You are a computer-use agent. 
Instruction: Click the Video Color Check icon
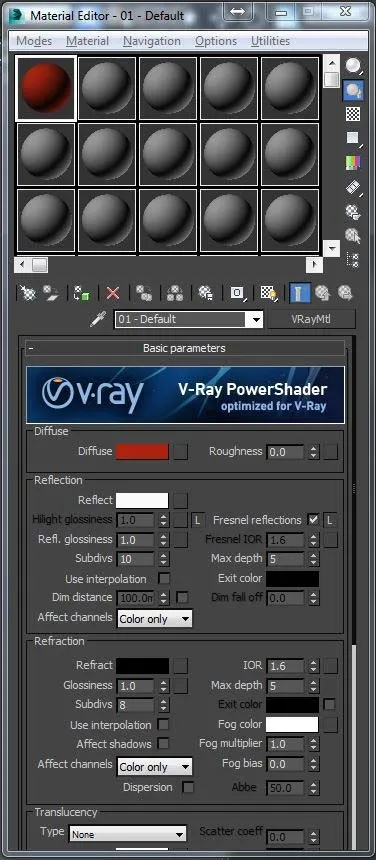point(354,162)
